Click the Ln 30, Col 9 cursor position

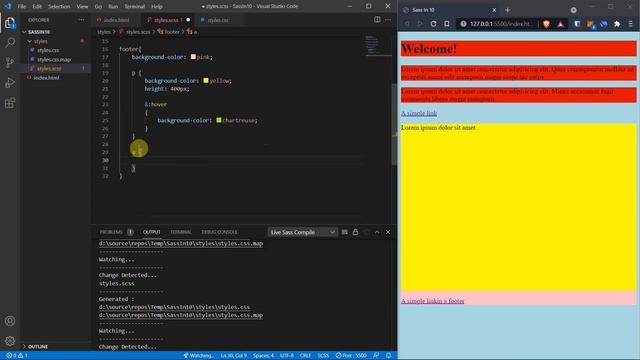[x=233, y=356]
